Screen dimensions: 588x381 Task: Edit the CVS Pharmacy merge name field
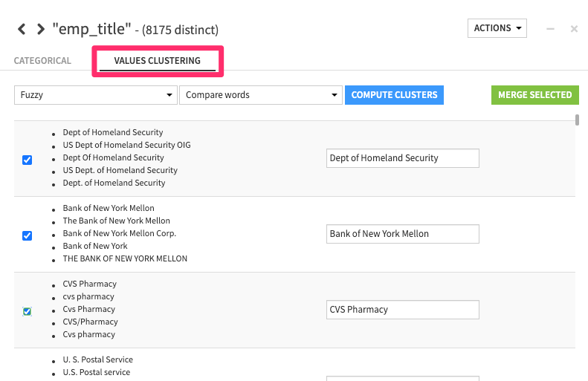coord(402,310)
